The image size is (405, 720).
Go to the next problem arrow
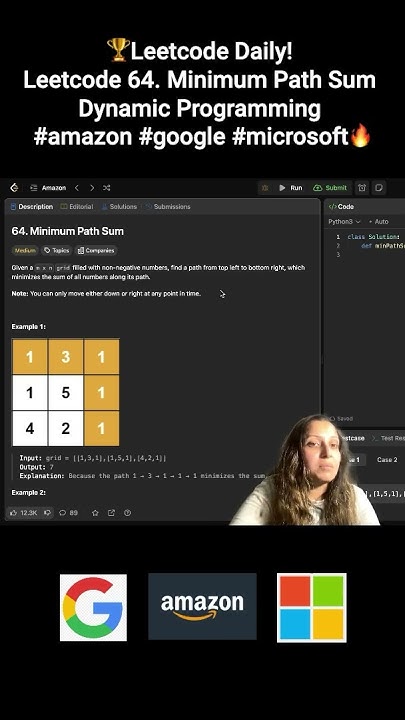point(92,188)
